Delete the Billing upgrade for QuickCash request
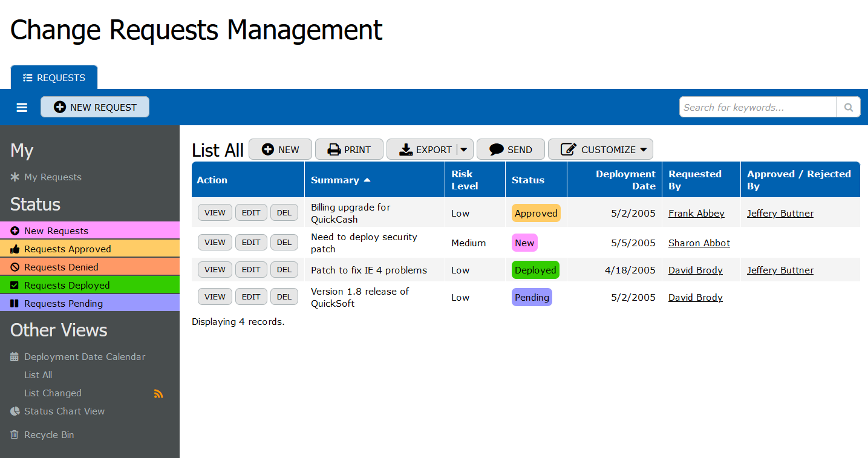Viewport: 868px width, 458px height. 284,212
